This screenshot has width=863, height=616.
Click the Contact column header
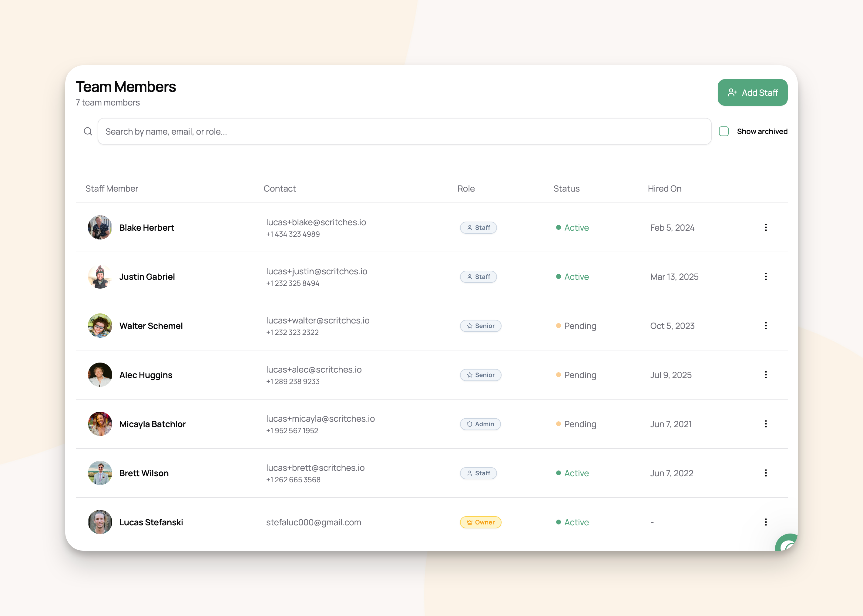coord(280,189)
